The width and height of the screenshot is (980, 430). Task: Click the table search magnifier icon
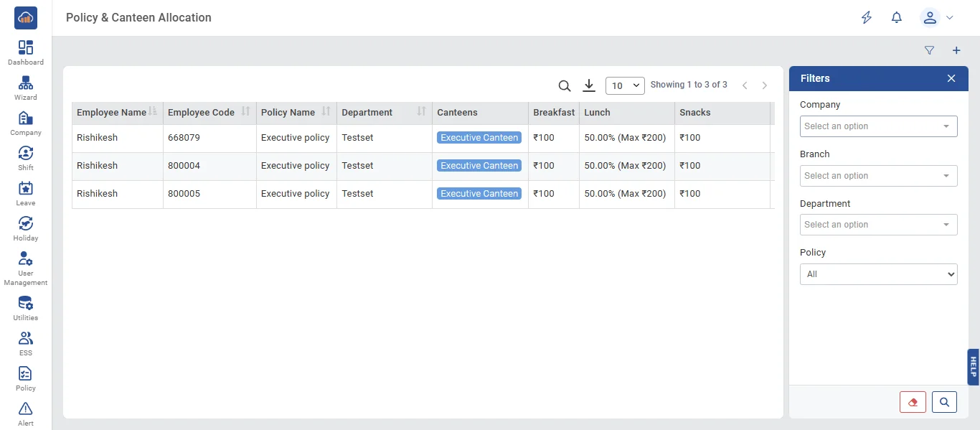[565, 86]
